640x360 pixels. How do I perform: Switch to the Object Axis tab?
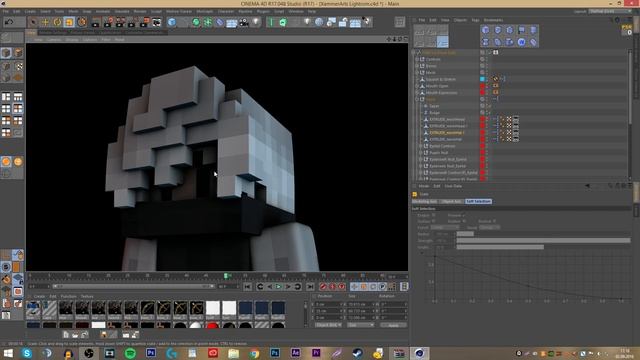coord(452,202)
